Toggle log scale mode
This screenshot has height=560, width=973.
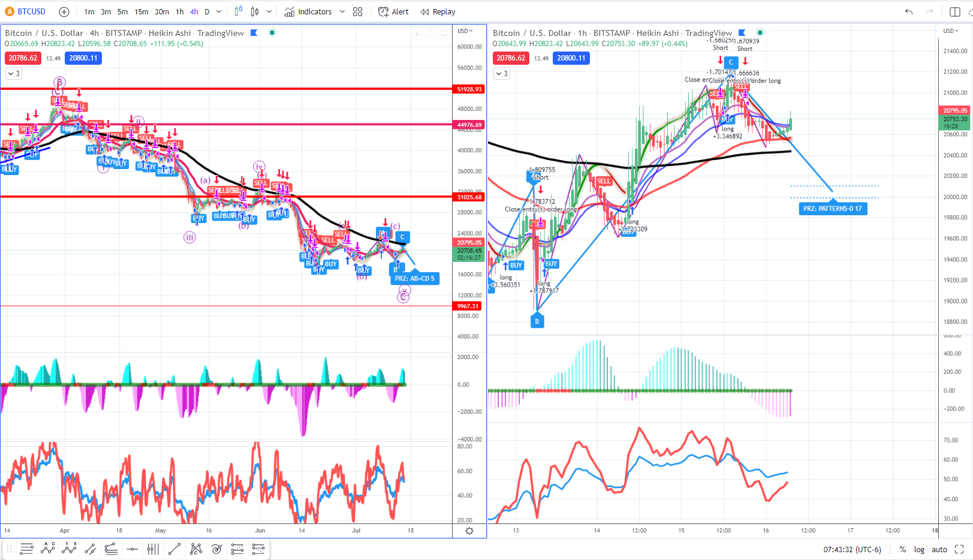919,549
